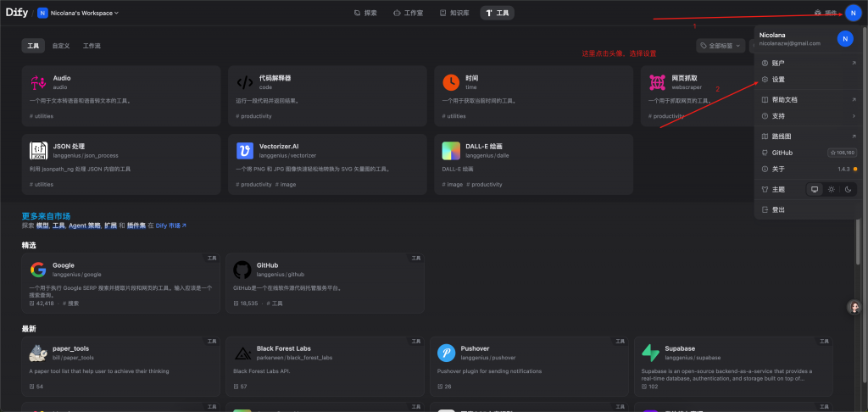Select the orange clock time tool icon

[451, 82]
